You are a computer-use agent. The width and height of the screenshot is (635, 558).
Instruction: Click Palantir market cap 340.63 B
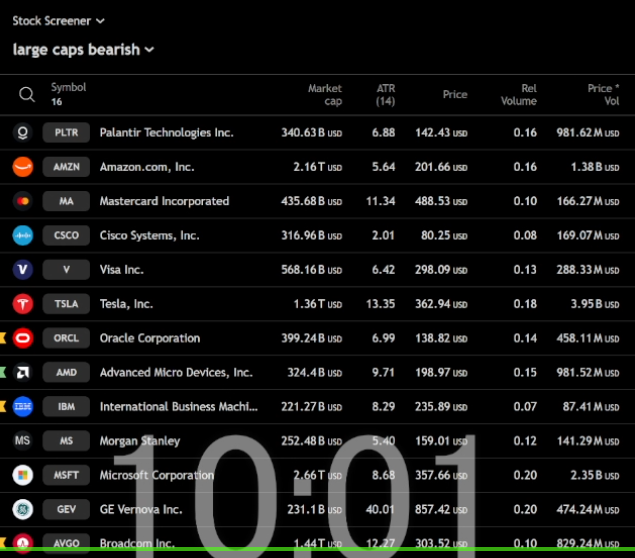[x=311, y=133]
